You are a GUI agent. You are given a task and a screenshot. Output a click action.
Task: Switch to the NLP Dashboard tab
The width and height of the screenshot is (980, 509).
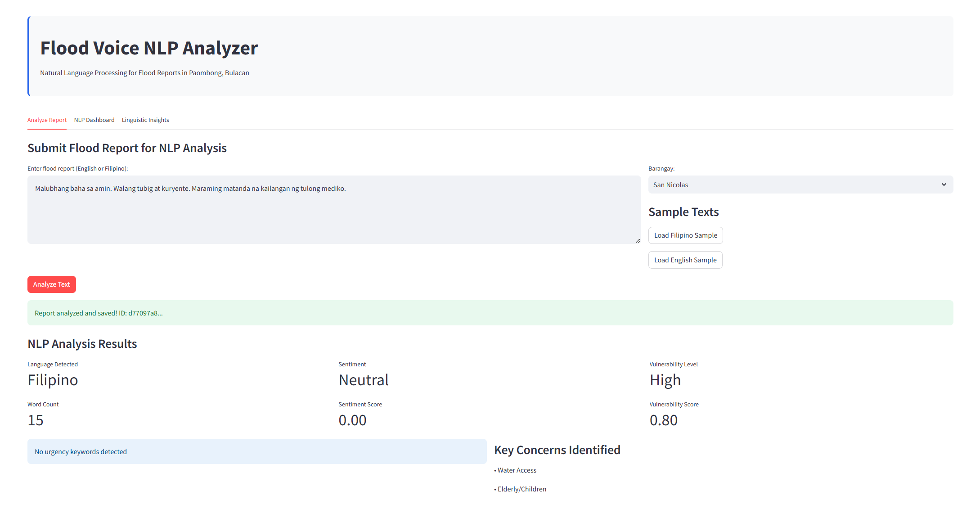[x=94, y=120]
